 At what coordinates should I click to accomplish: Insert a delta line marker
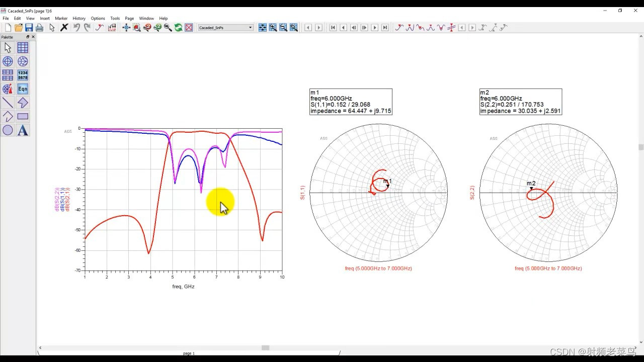pos(451,28)
